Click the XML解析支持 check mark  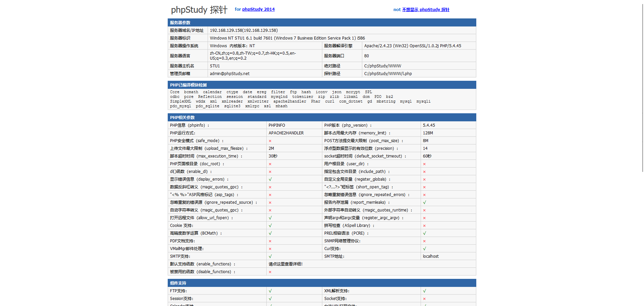point(425,291)
